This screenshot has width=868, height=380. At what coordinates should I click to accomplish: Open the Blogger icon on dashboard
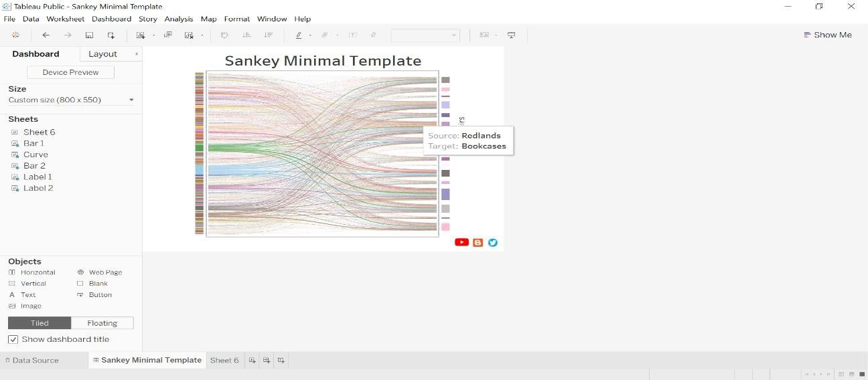[x=478, y=243]
